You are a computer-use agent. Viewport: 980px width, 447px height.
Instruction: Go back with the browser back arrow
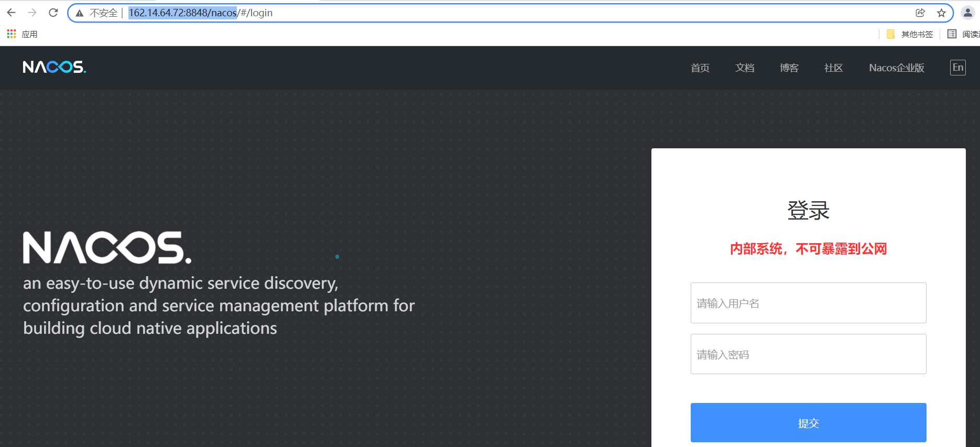click(x=11, y=13)
